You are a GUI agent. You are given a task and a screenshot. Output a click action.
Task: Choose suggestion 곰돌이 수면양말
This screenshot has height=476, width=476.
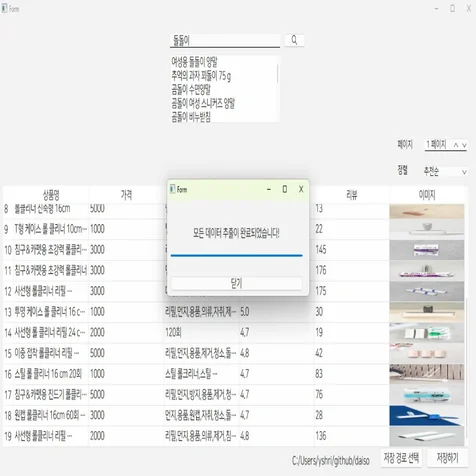tap(191, 89)
